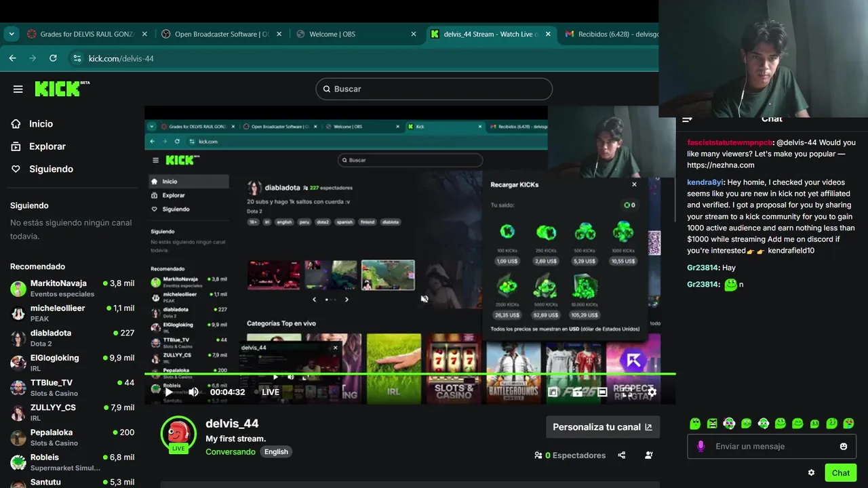868x488 pixels.
Task: Collapse the chat panel with the header icon
Action: click(687, 119)
